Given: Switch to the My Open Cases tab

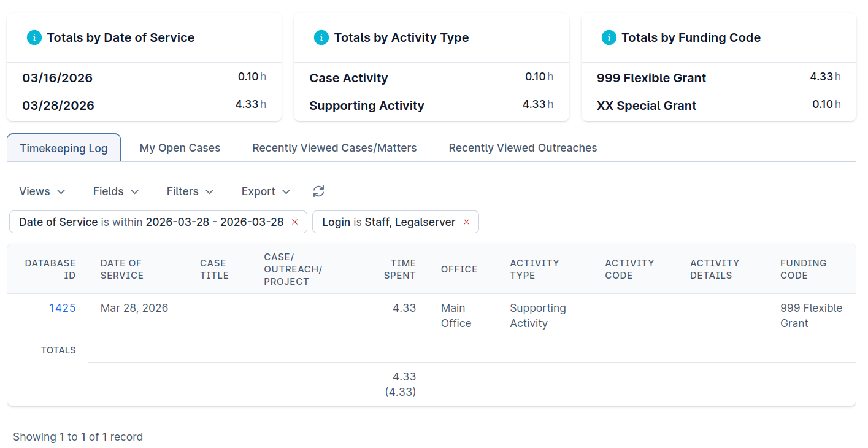Looking at the screenshot, I should [180, 148].
